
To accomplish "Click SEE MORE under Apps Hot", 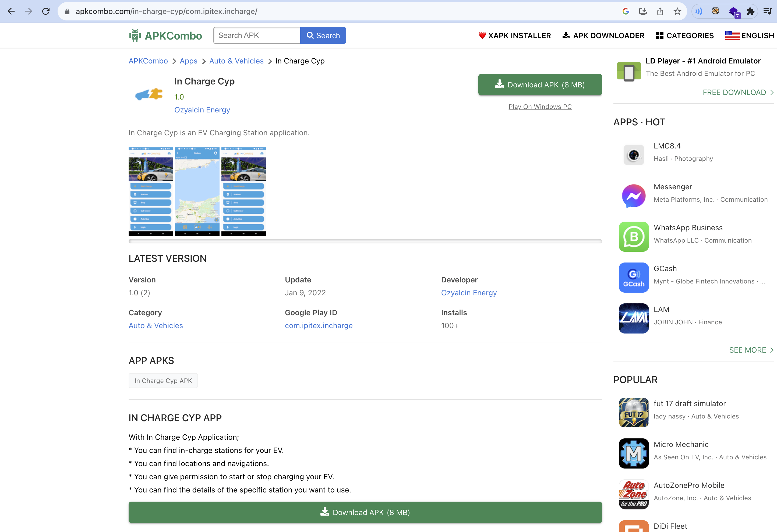I will (751, 350).
